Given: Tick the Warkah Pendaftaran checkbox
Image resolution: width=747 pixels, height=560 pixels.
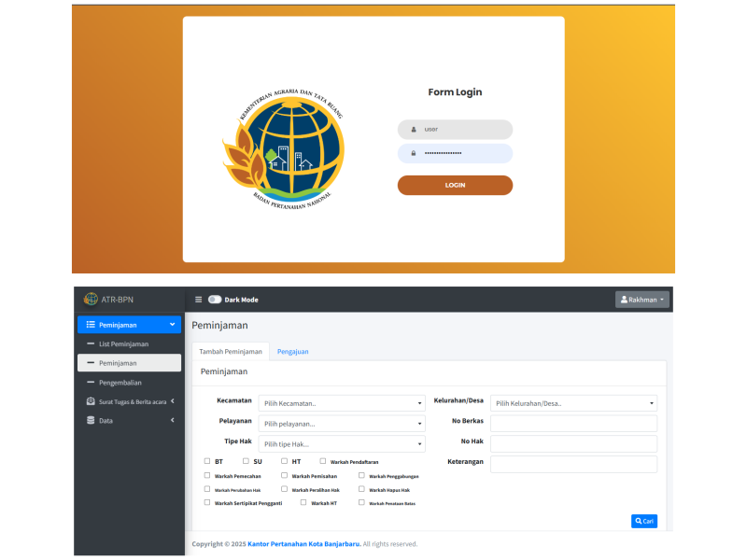Looking at the screenshot, I should pyautogui.click(x=323, y=461).
